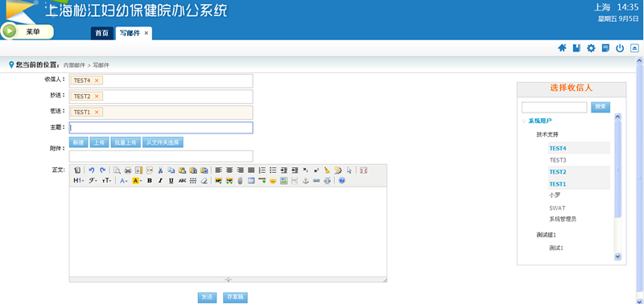Justify text in editor toolbar
Screen dimensions: 644x304
tap(251, 170)
